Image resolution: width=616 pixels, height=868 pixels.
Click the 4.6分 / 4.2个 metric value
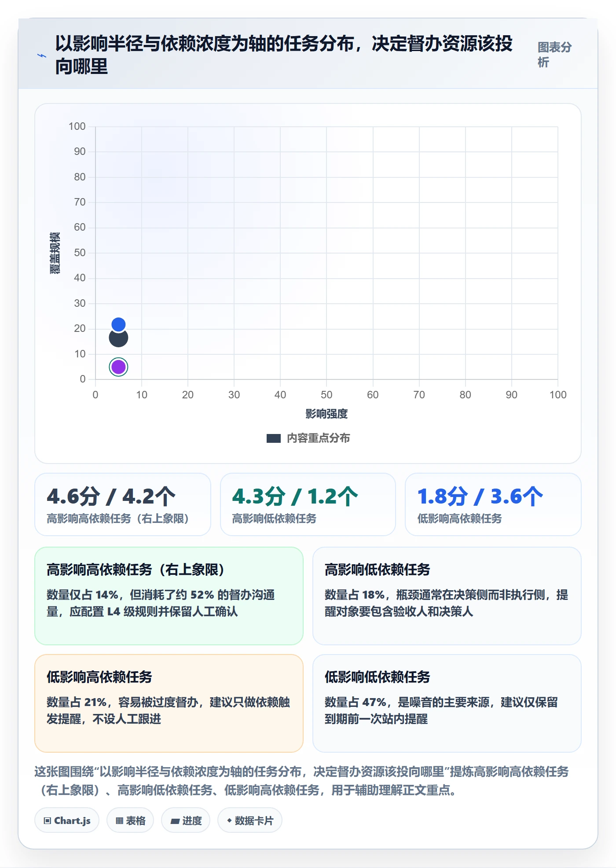(111, 497)
